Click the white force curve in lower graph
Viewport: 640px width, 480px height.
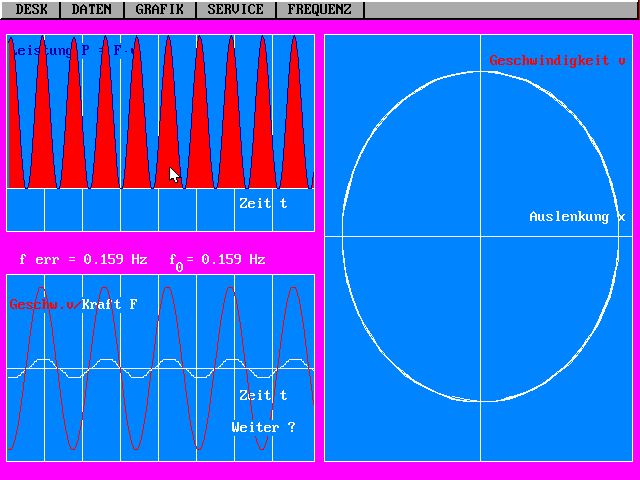click(168, 359)
